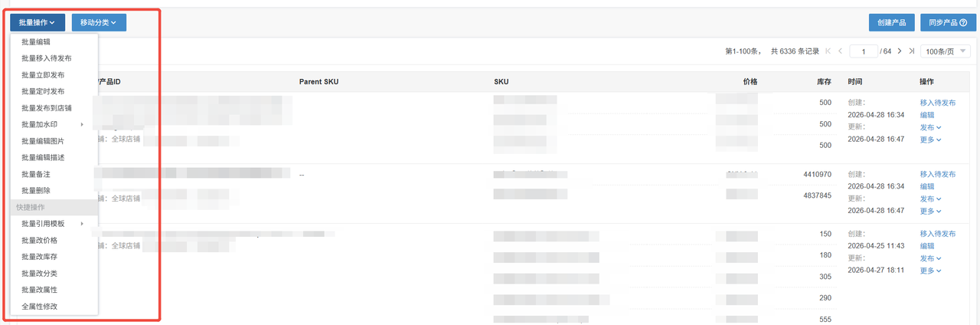
Task: Open the 移动分类 dropdown
Action: click(99, 23)
